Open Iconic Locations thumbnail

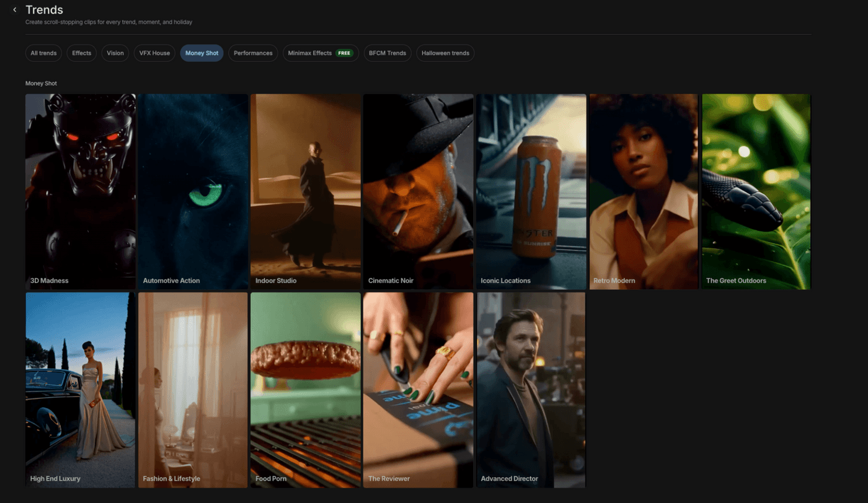coord(531,191)
